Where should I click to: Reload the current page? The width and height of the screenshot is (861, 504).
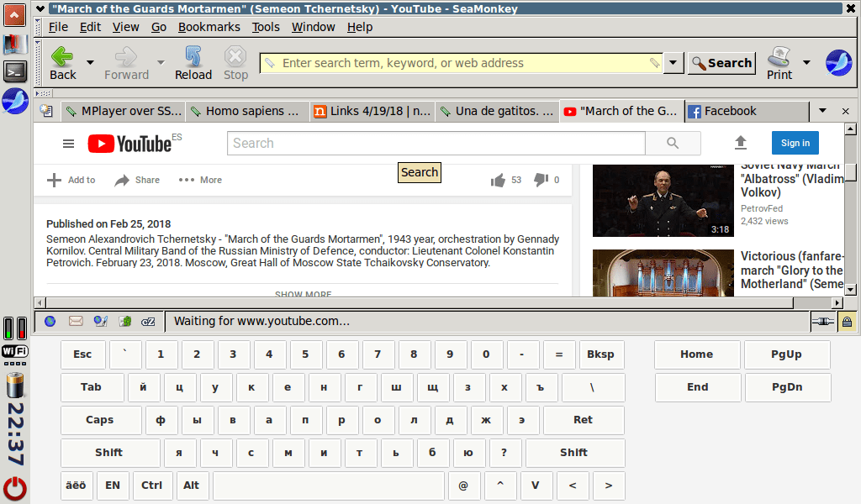pyautogui.click(x=193, y=63)
